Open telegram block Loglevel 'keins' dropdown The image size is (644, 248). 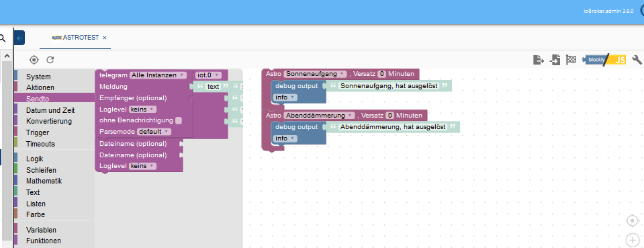pyautogui.click(x=142, y=110)
